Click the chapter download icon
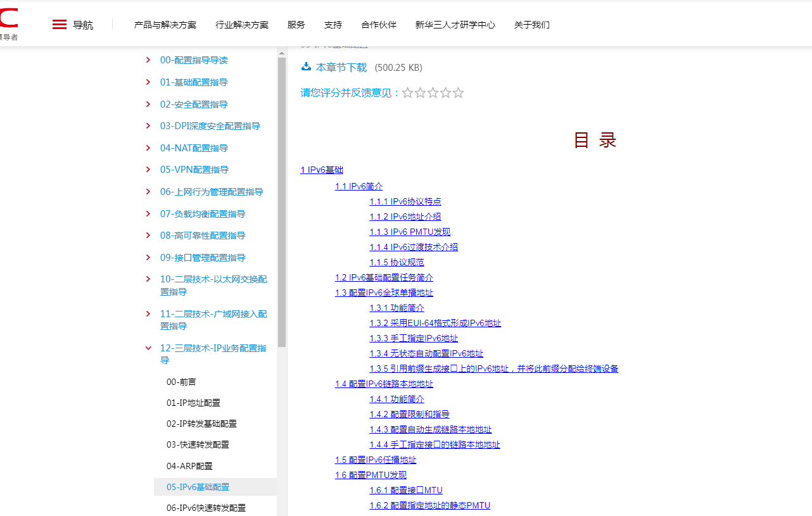Image resolution: width=812 pixels, height=516 pixels. click(306, 66)
